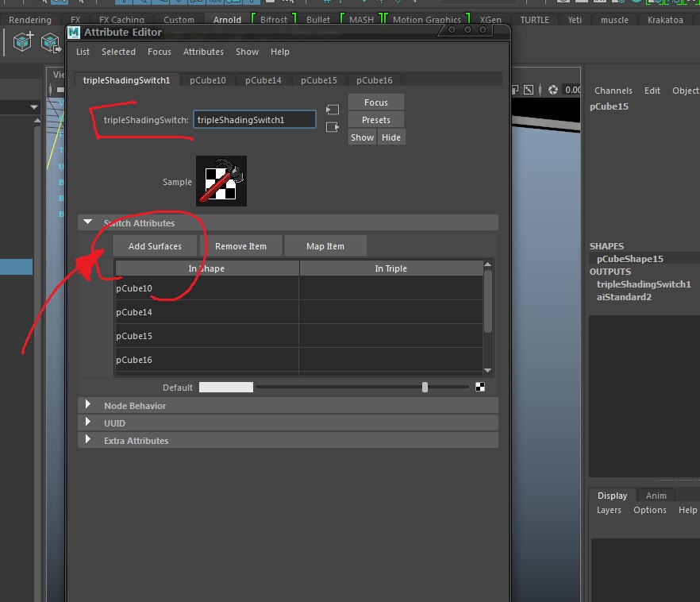Open the Layers menu in the layer editor
The image size is (700, 602).
tap(609, 510)
